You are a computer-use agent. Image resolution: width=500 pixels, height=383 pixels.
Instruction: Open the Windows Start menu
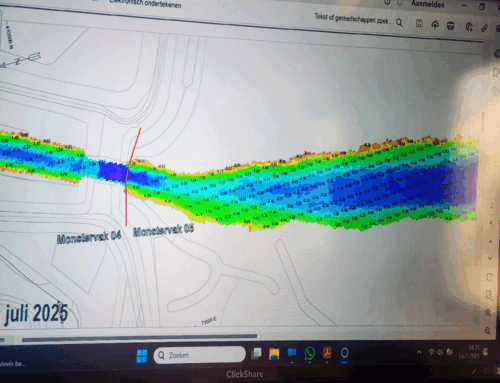142,356
